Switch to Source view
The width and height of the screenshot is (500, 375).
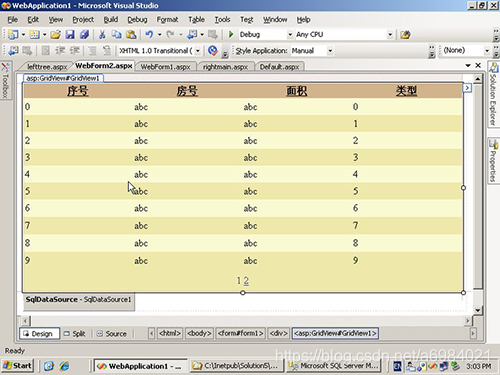112,334
